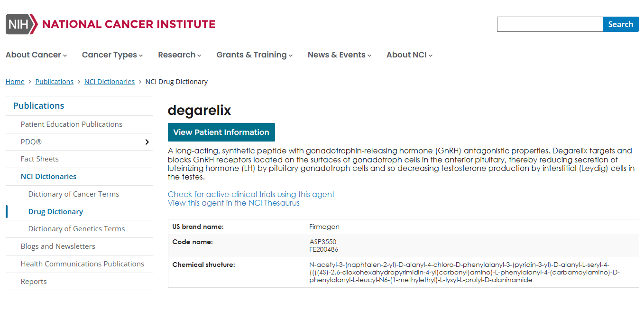Expand the Grants & Training menu
The height and width of the screenshot is (312, 644).
[x=290, y=55]
